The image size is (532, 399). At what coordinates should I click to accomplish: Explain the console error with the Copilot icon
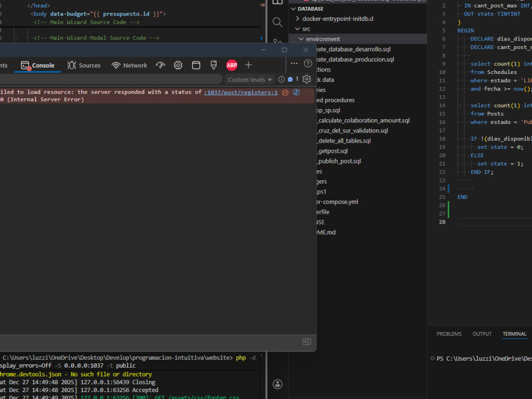click(296, 92)
